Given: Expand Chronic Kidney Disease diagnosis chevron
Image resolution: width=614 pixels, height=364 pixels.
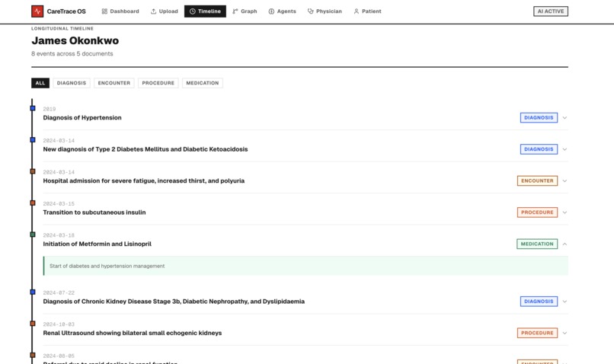Looking at the screenshot, I should 564,302.
